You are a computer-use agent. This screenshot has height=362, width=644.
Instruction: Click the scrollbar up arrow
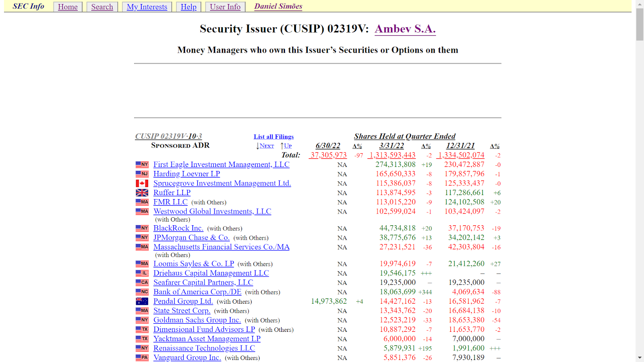click(x=640, y=4)
